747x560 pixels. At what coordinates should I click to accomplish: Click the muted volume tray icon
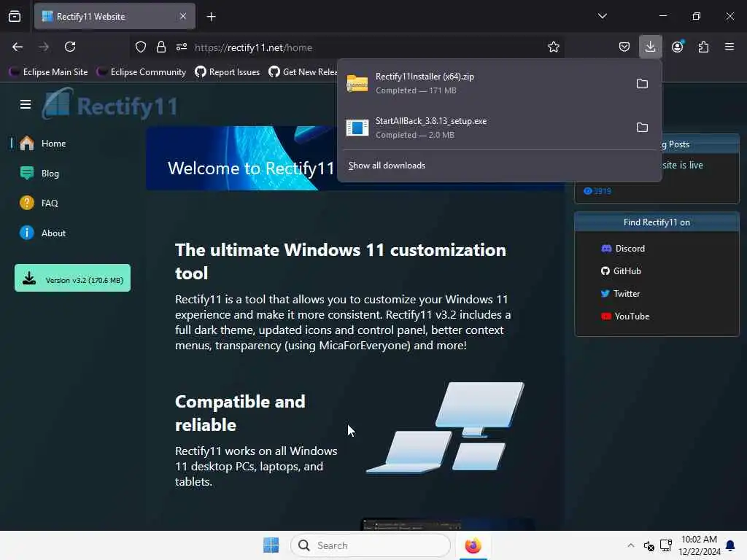tap(649, 545)
